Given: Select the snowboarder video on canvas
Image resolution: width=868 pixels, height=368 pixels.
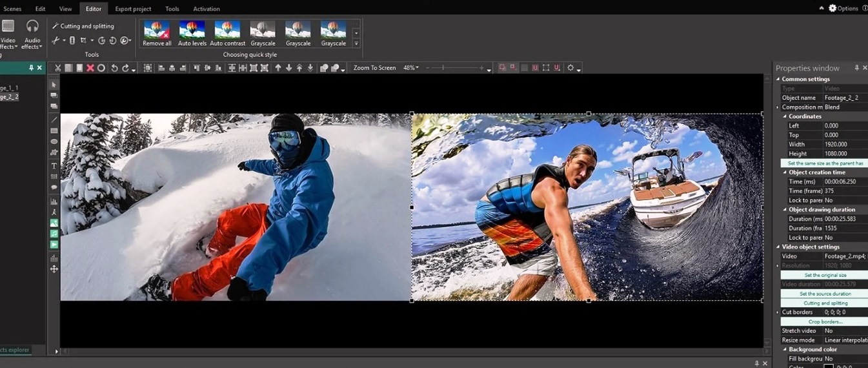Looking at the screenshot, I should point(236,207).
